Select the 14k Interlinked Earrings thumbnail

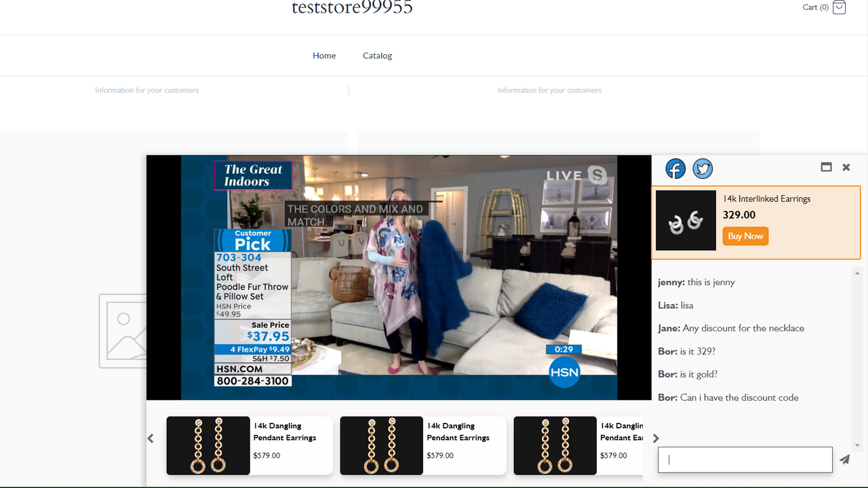686,220
